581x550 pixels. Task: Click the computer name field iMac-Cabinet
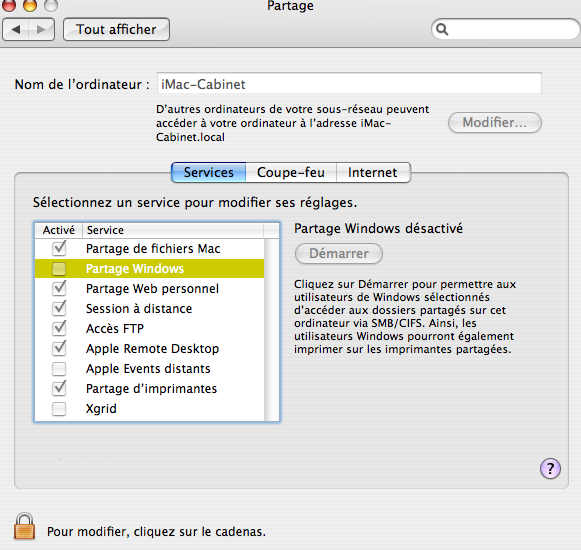(349, 84)
